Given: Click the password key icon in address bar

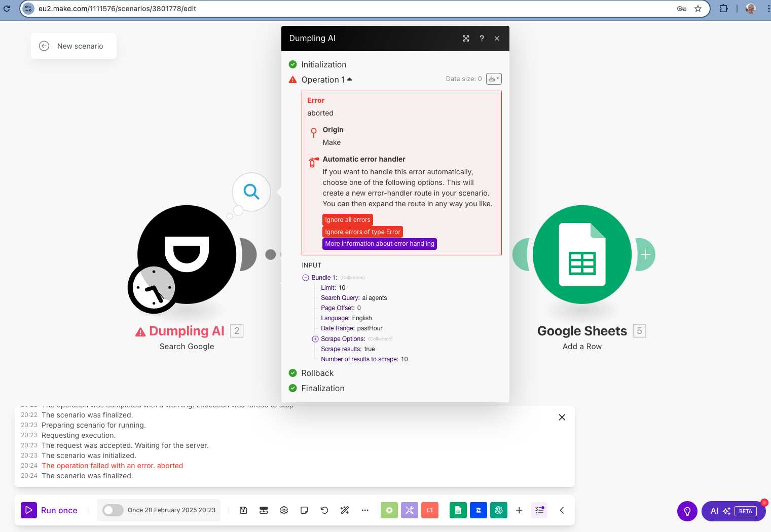Looking at the screenshot, I should tap(682, 9).
